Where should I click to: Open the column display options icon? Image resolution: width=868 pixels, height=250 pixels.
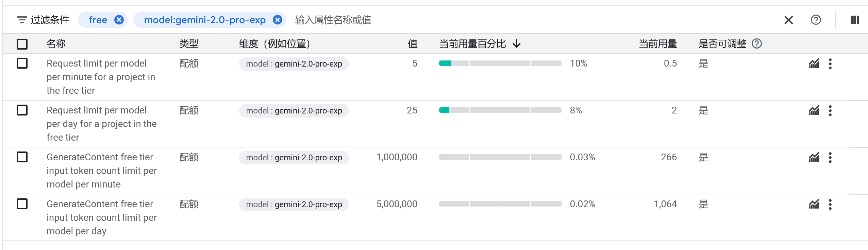(x=854, y=20)
